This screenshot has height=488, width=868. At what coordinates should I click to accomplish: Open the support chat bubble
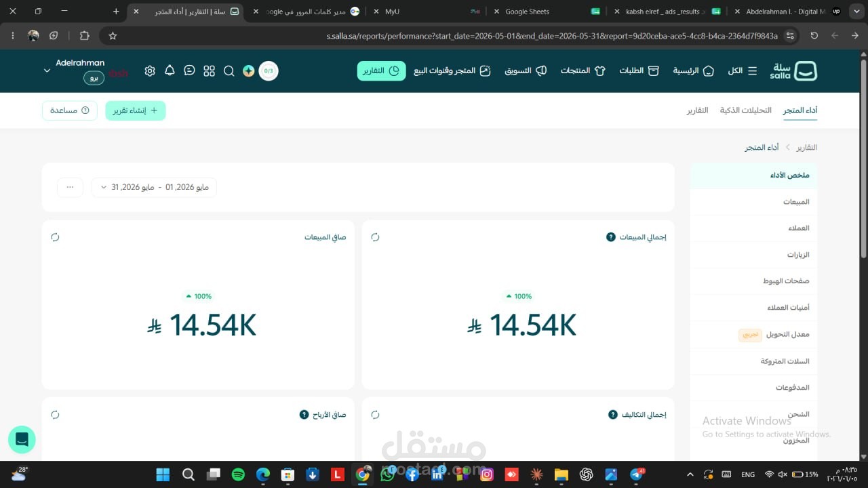tap(22, 440)
